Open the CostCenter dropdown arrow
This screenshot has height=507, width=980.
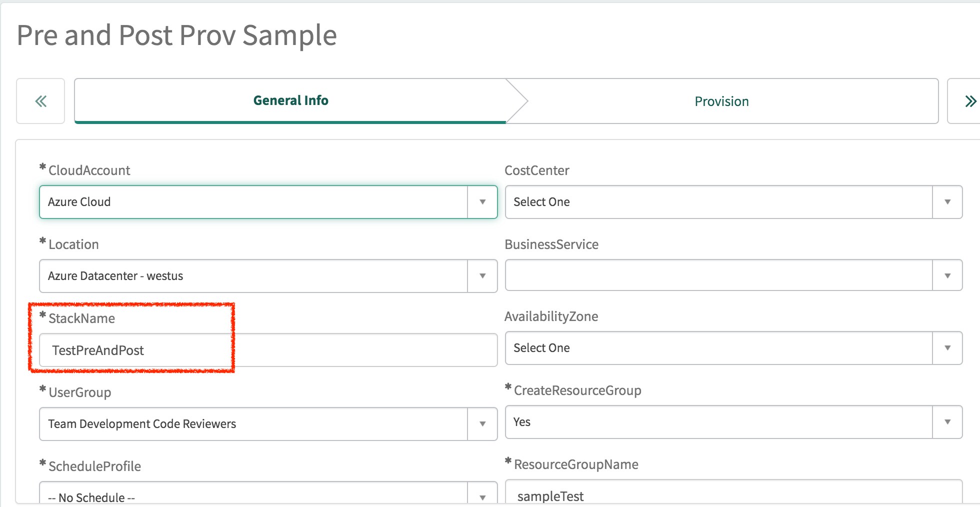(x=947, y=202)
